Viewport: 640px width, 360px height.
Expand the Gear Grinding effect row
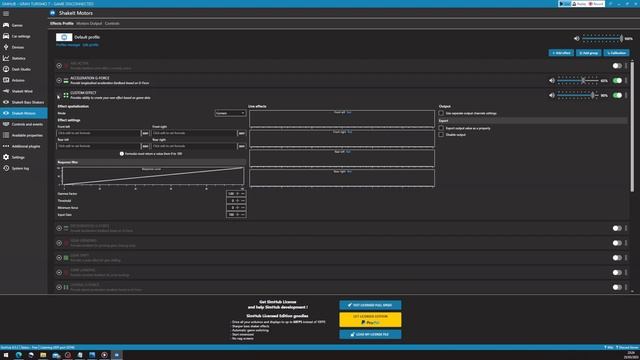pos(59,243)
